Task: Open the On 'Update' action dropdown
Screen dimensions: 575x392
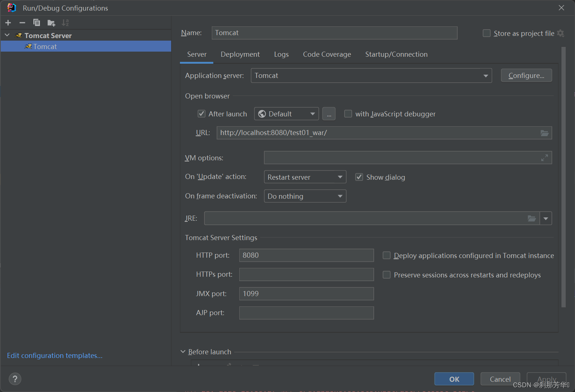Action: point(305,177)
